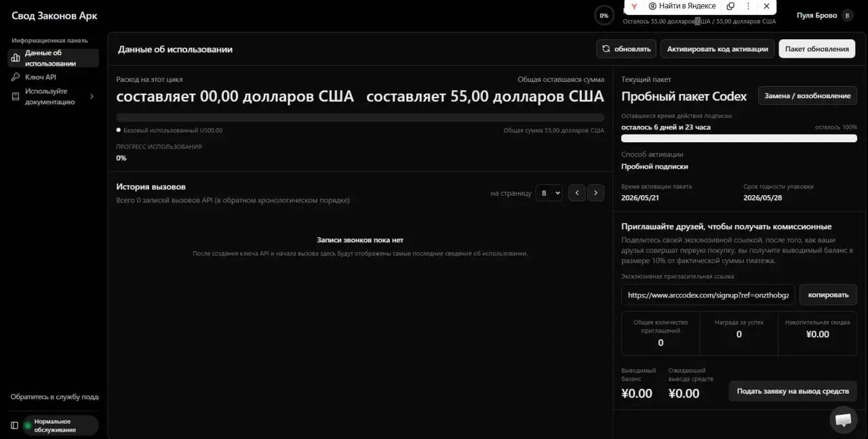This screenshot has width=868, height=439.
Task: Click осталось 6 дней и 23 часа text
Action: point(666,127)
